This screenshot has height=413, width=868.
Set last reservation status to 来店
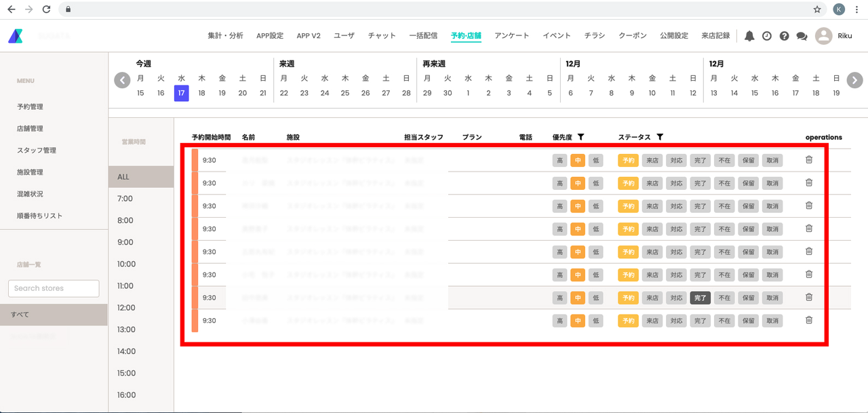pyautogui.click(x=652, y=321)
